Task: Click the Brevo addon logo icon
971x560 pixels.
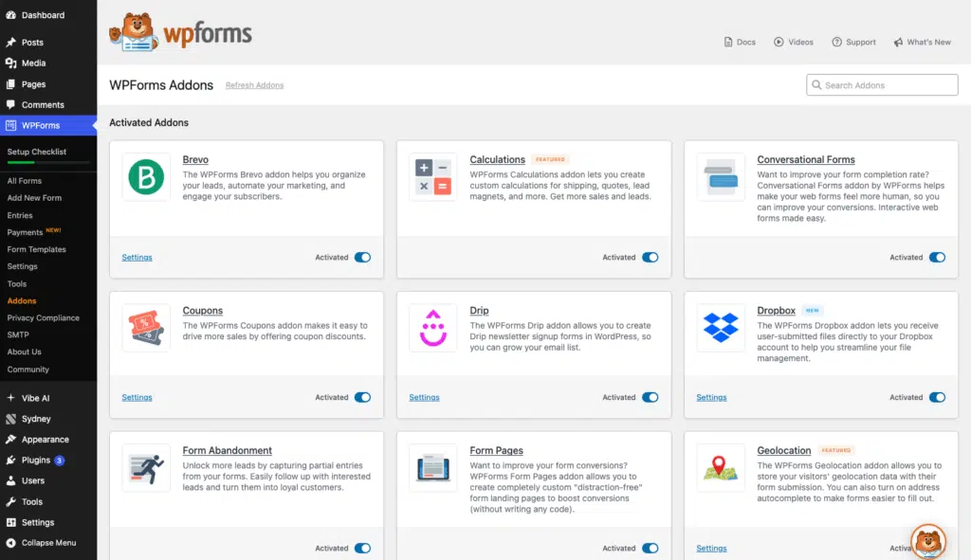Action: tap(146, 177)
